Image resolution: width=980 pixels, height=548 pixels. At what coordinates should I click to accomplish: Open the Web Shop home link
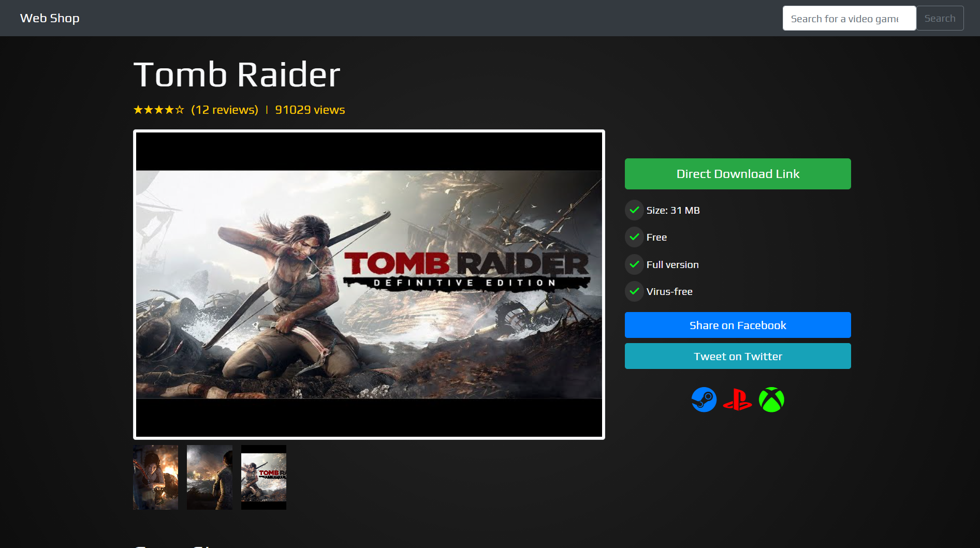pyautogui.click(x=50, y=18)
